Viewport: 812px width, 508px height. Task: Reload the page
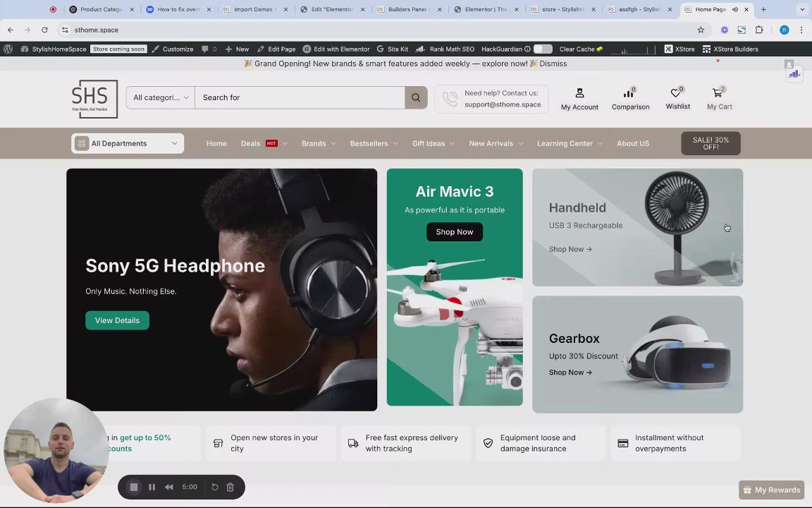44,30
